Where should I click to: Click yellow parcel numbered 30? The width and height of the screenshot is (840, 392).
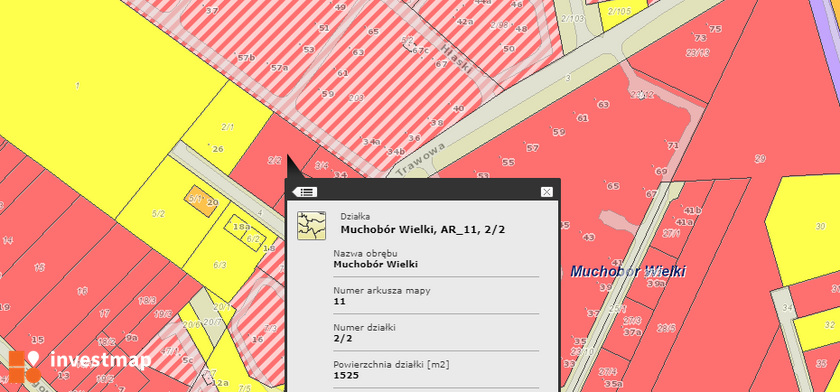pos(820,227)
